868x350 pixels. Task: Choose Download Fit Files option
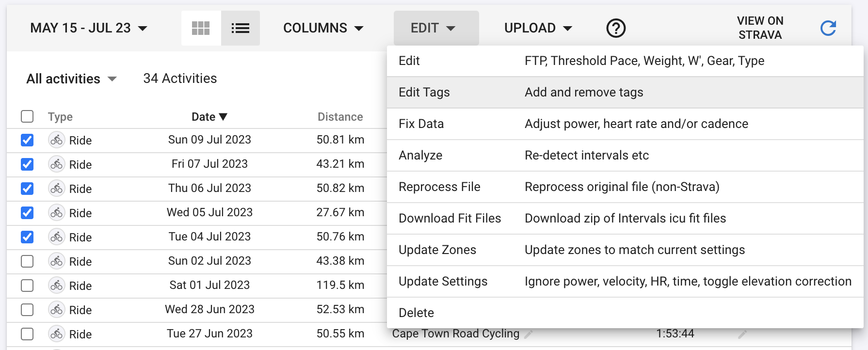(625, 219)
